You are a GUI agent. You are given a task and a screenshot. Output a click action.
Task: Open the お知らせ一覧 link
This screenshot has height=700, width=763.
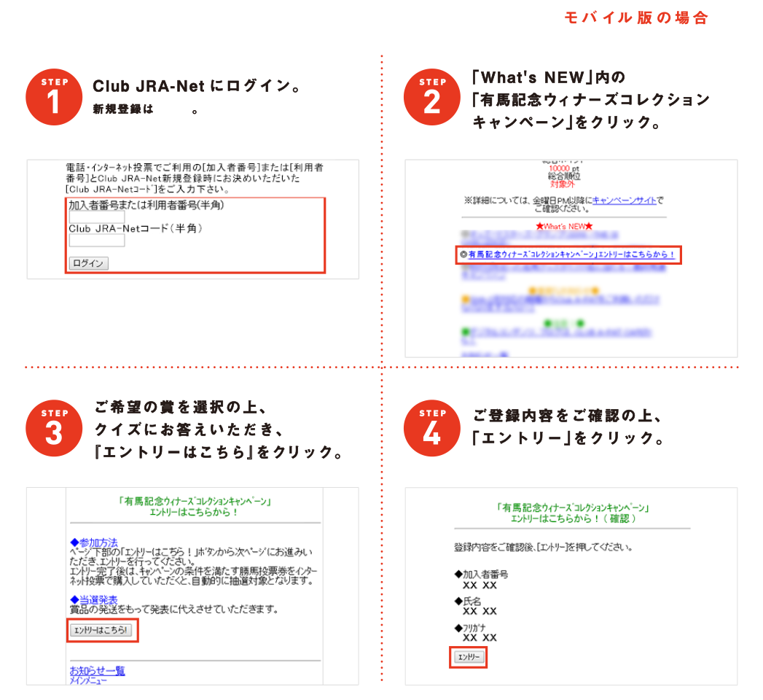click(x=98, y=670)
